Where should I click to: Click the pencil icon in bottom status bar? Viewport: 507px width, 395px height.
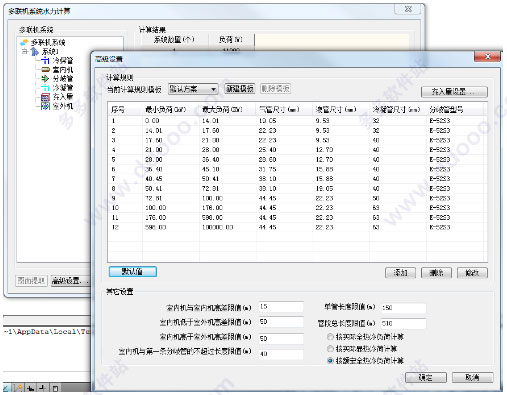(7, 388)
